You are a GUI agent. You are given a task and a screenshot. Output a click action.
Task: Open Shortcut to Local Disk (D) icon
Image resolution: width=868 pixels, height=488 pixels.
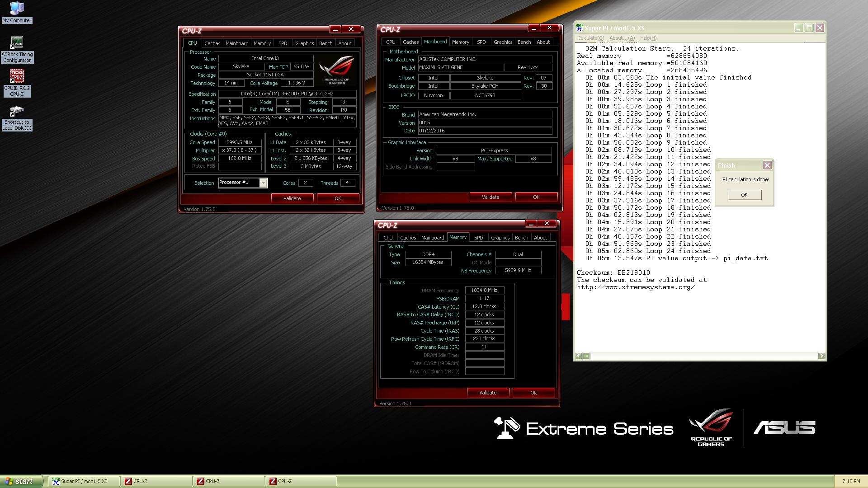pyautogui.click(x=17, y=118)
